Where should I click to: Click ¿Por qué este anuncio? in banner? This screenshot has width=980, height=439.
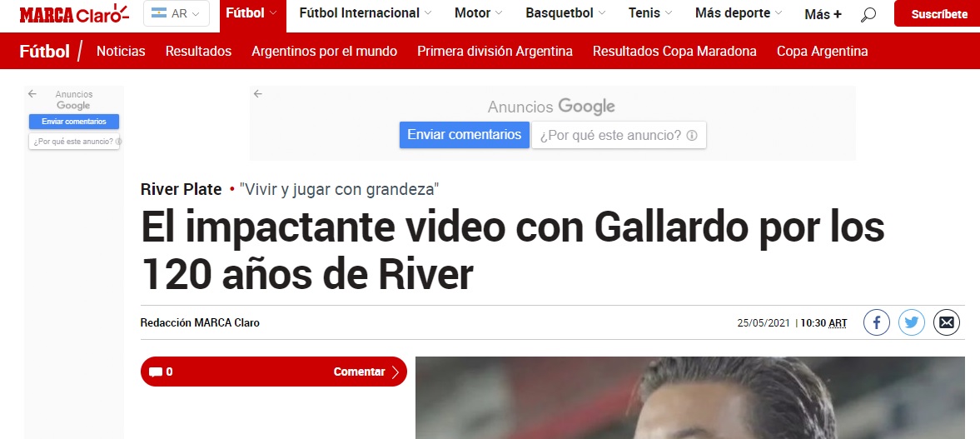[x=619, y=135]
